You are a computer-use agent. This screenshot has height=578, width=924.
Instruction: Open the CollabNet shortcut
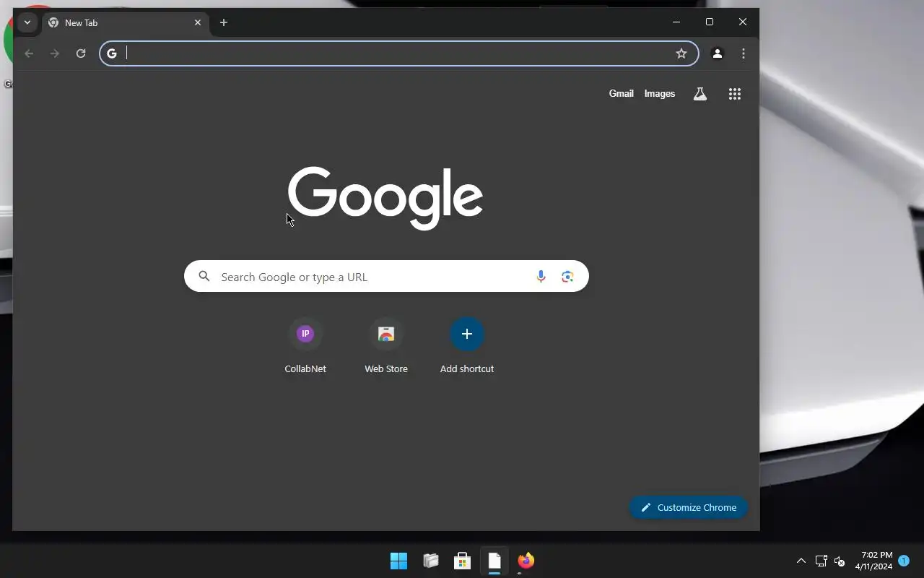click(x=305, y=345)
